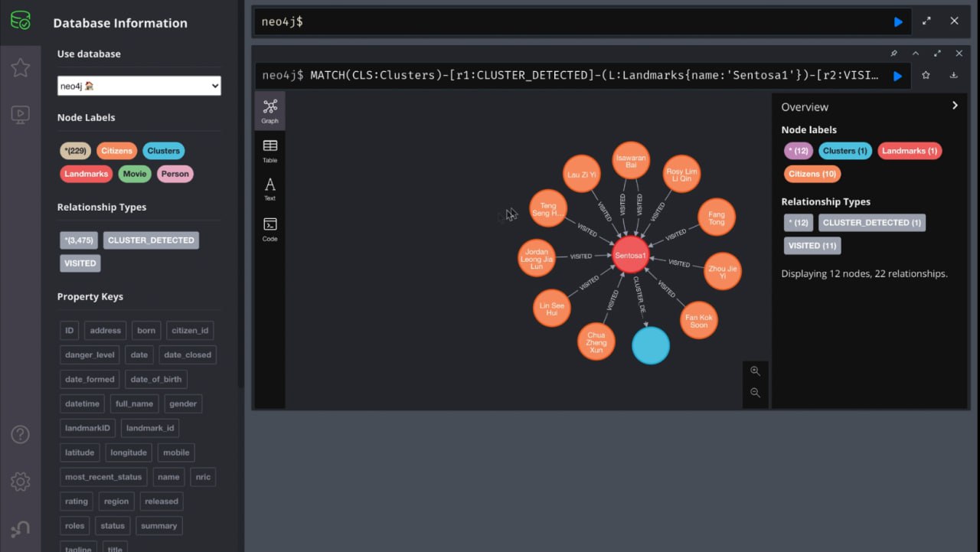Click the citizen_id property key
Image resolution: width=980 pixels, height=552 pixels.
(190, 331)
